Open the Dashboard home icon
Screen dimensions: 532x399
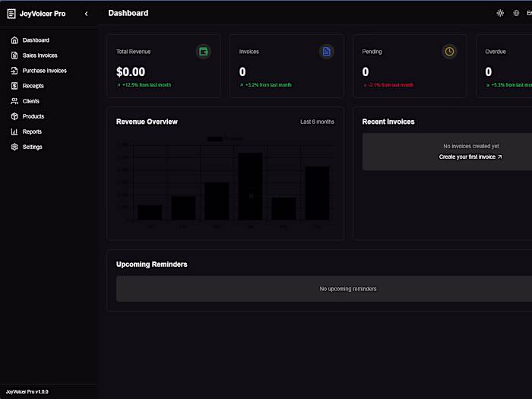pyautogui.click(x=14, y=40)
